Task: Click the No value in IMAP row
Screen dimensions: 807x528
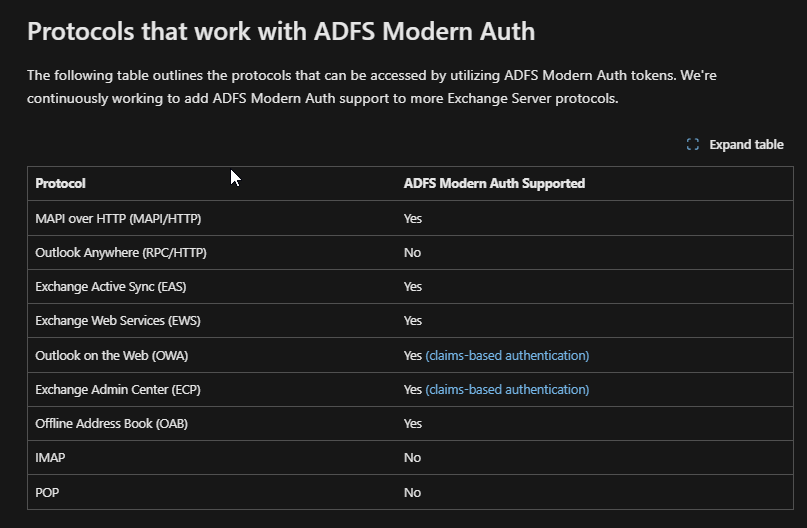Action: point(412,457)
